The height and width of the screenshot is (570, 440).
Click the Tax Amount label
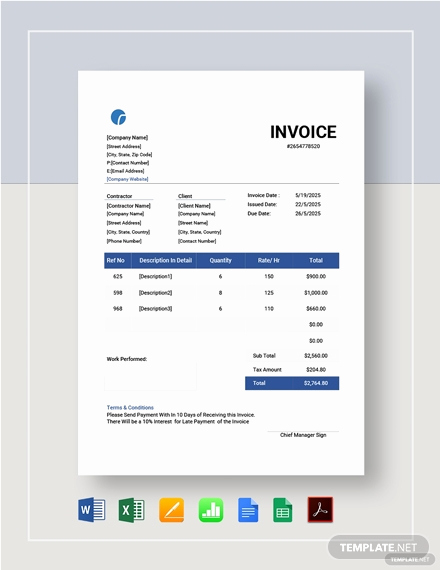click(x=267, y=370)
